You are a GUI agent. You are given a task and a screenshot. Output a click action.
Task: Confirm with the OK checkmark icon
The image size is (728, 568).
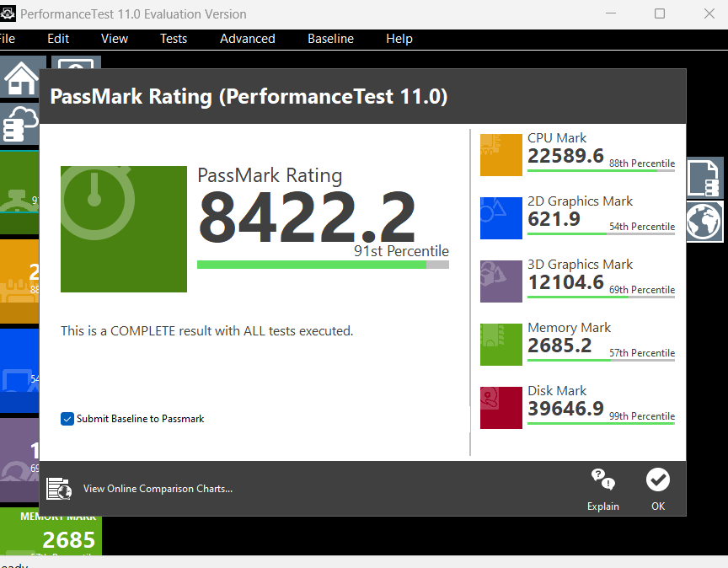point(658,480)
